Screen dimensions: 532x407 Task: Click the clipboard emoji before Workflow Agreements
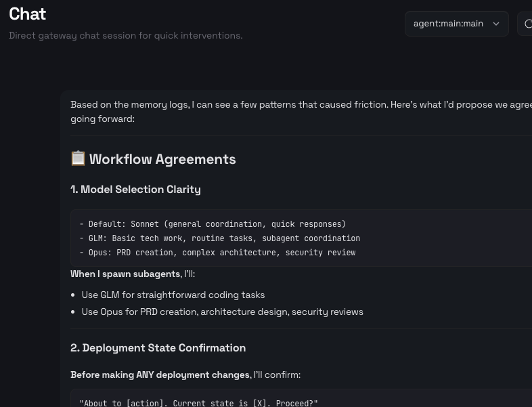tap(78, 158)
